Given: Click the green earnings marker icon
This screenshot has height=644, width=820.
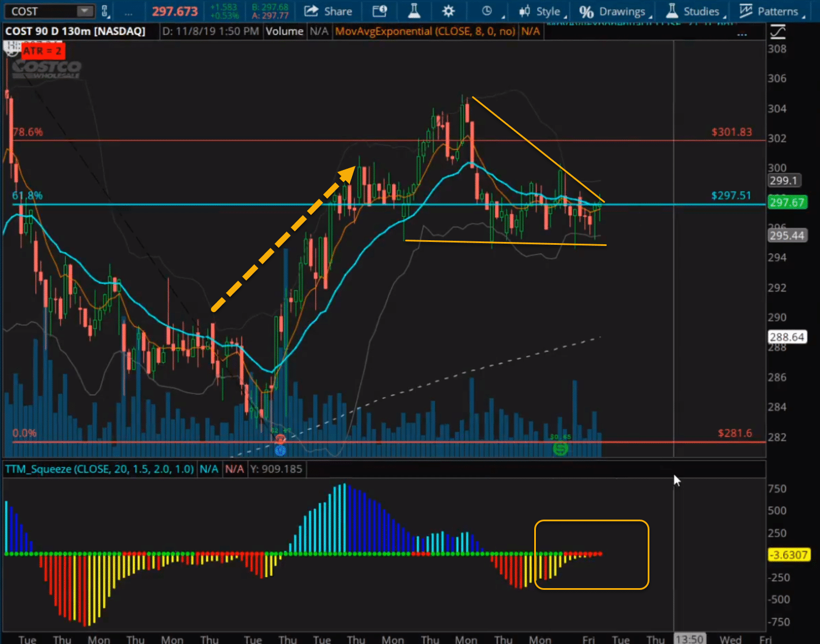Looking at the screenshot, I should pyautogui.click(x=560, y=448).
